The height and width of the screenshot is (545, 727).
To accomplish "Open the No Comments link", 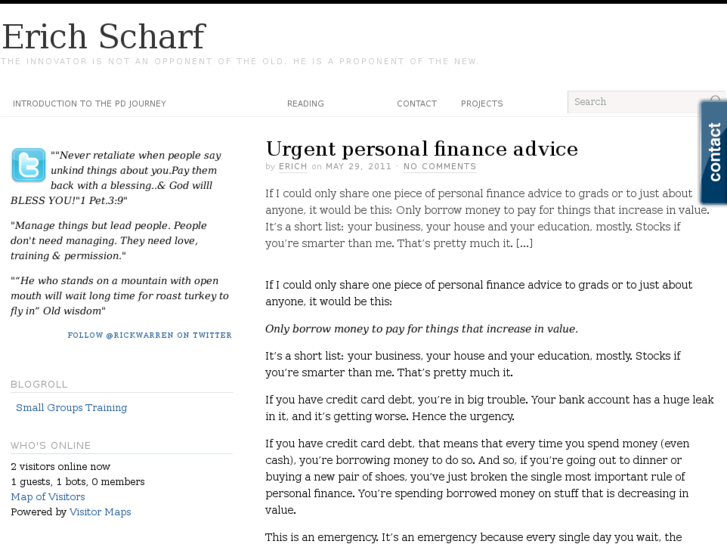I will (440, 167).
